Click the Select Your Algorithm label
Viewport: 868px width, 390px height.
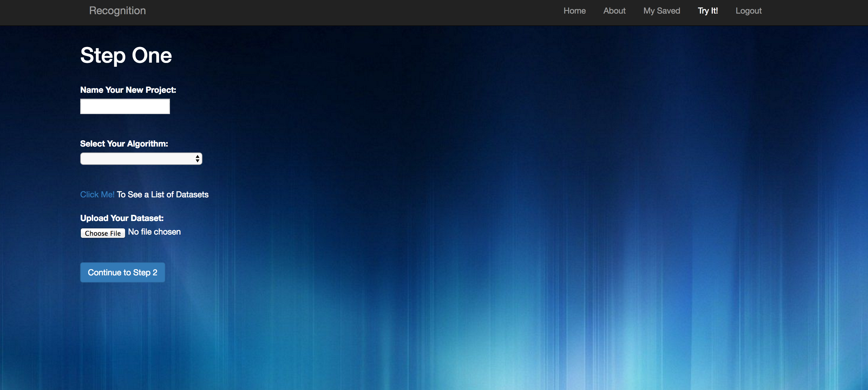click(124, 143)
